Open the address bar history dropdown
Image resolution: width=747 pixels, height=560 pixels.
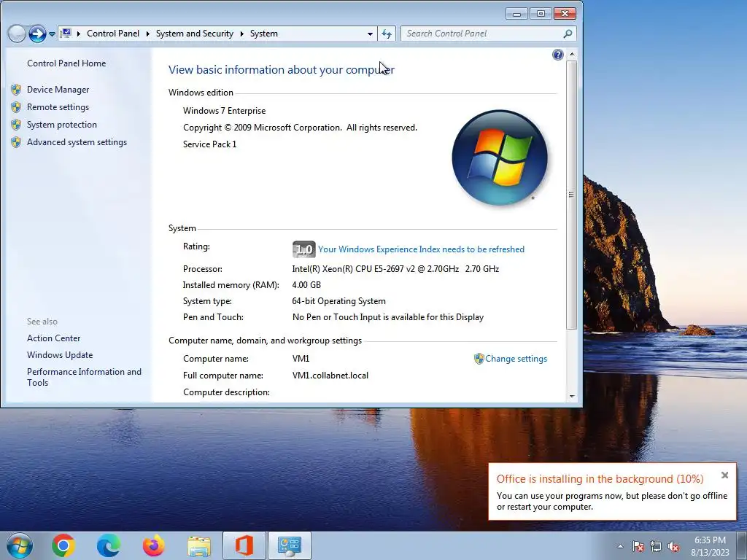tap(370, 34)
